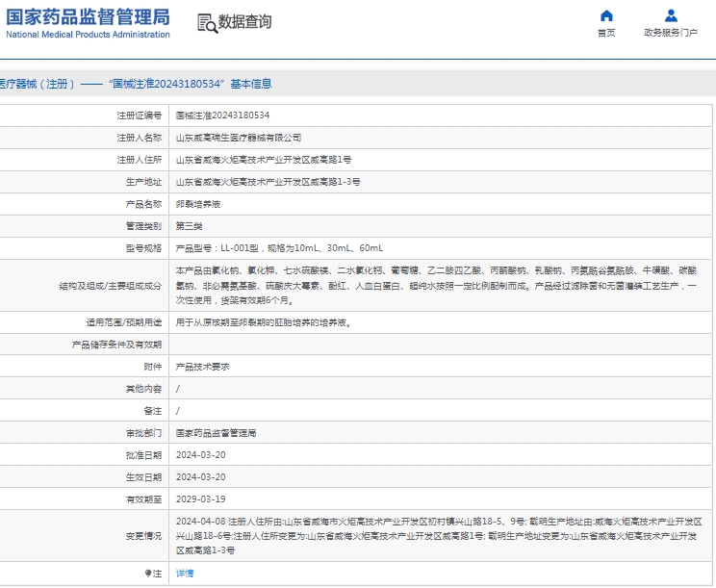Click the empty 产品储存条件及有效期 cell
716x588 pixels.
[440, 345]
